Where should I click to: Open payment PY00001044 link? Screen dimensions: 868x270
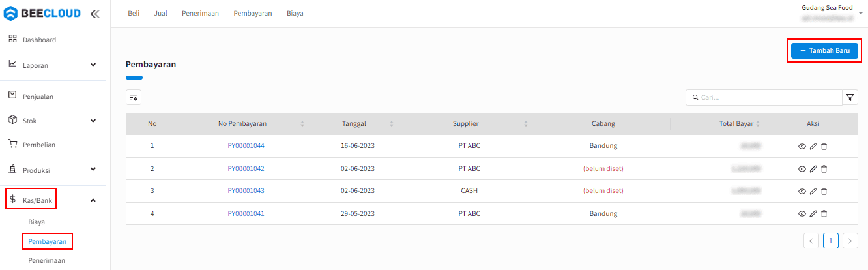pos(246,146)
